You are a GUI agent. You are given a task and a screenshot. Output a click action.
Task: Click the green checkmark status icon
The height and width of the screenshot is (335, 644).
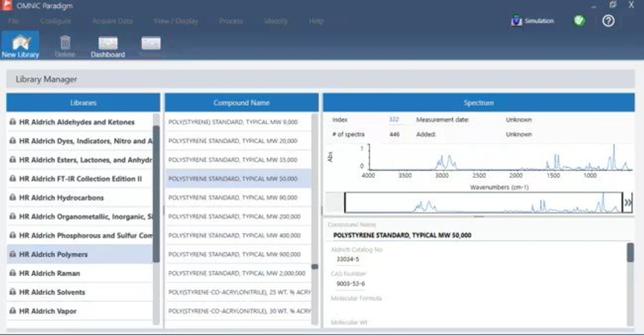point(579,20)
